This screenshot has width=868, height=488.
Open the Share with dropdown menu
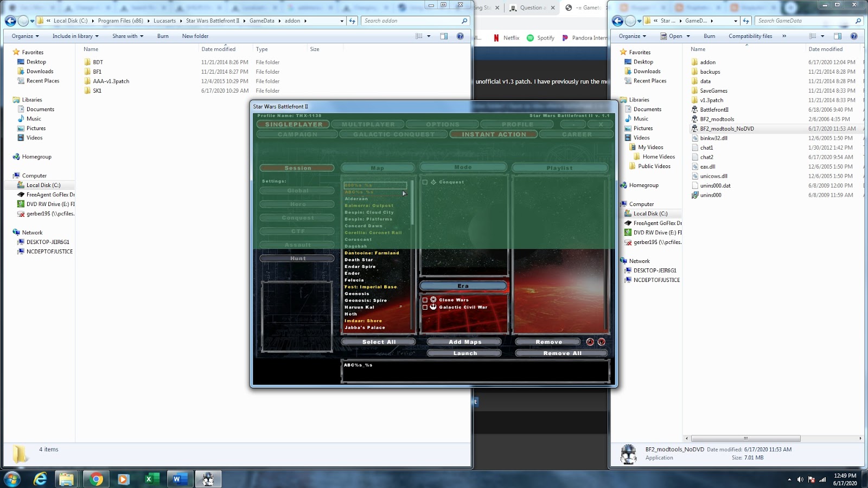click(128, 36)
